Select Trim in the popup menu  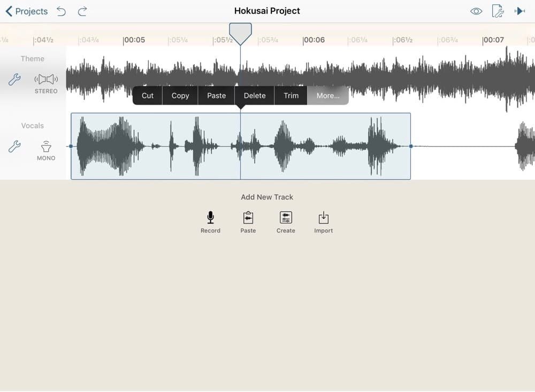(291, 96)
